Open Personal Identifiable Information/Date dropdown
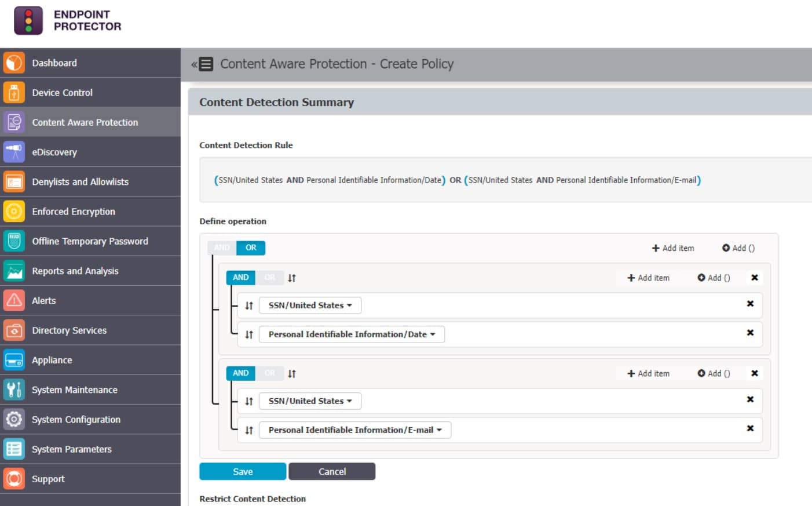Image resolution: width=812 pixels, height=506 pixels. click(x=352, y=334)
